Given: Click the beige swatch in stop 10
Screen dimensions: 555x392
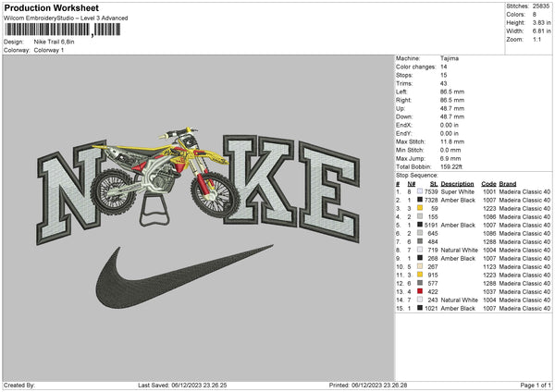Looking at the screenshot, I should click(420, 266).
